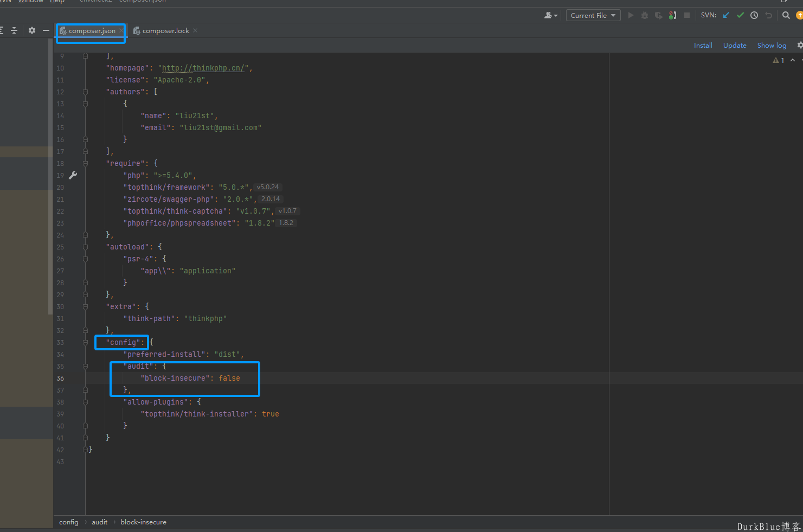This screenshot has height=532, width=803.
Task: Open the Window menu
Action: [30, 2]
